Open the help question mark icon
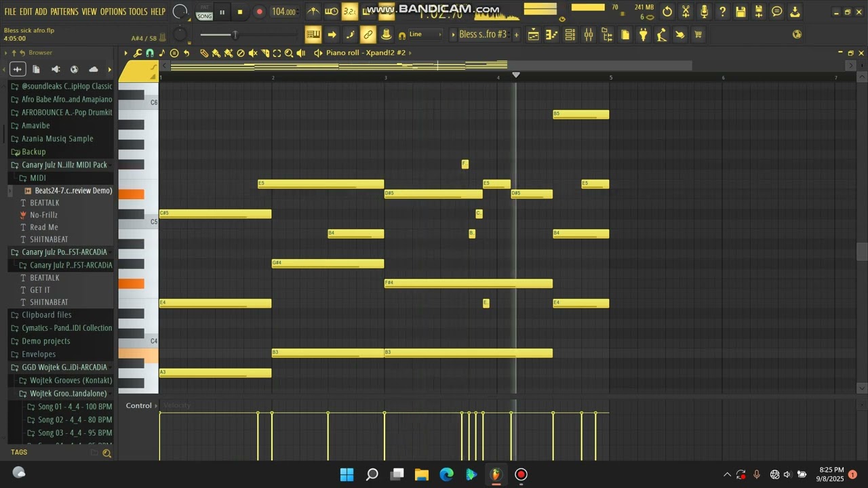Image resolution: width=868 pixels, height=488 pixels. point(722,12)
